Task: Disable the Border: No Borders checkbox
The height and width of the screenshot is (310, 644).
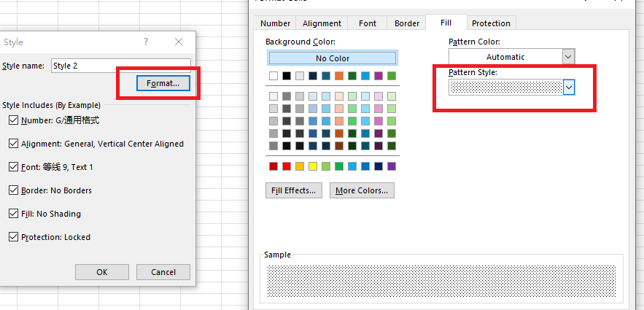Action: click(x=14, y=190)
